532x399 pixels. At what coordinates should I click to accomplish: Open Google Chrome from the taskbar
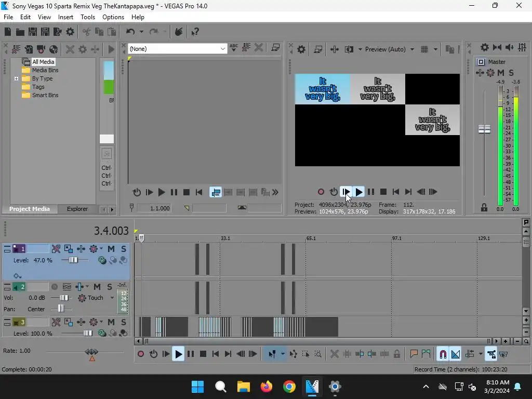pyautogui.click(x=289, y=387)
